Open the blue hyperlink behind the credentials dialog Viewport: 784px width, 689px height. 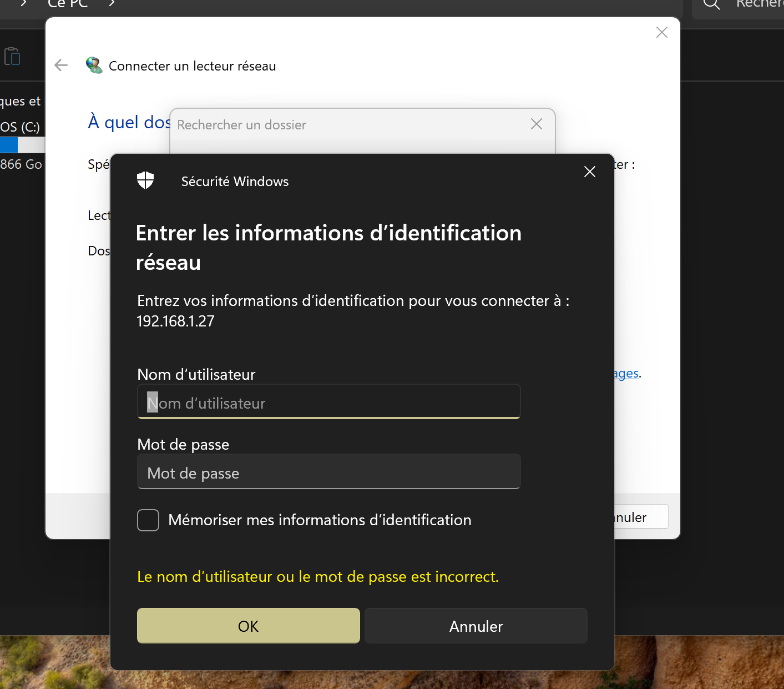tap(626, 374)
